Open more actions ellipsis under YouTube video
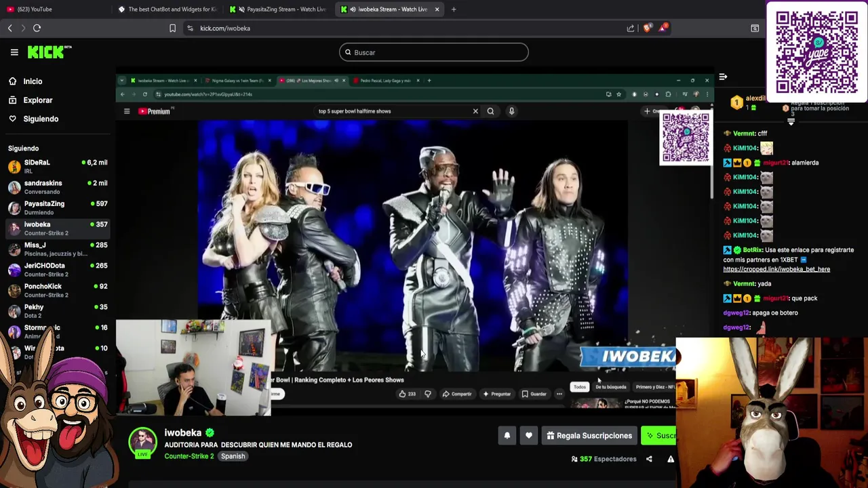The height and width of the screenshot is (488, 868). (559, 394)
